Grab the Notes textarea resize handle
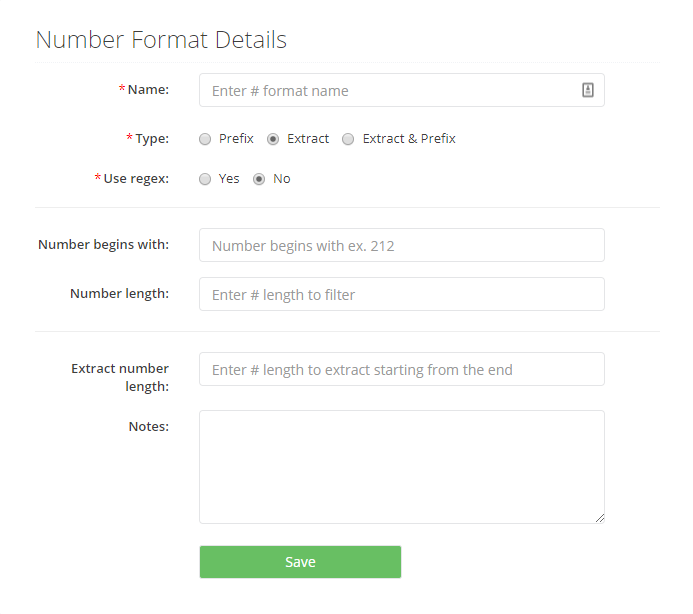 (600, 518)
